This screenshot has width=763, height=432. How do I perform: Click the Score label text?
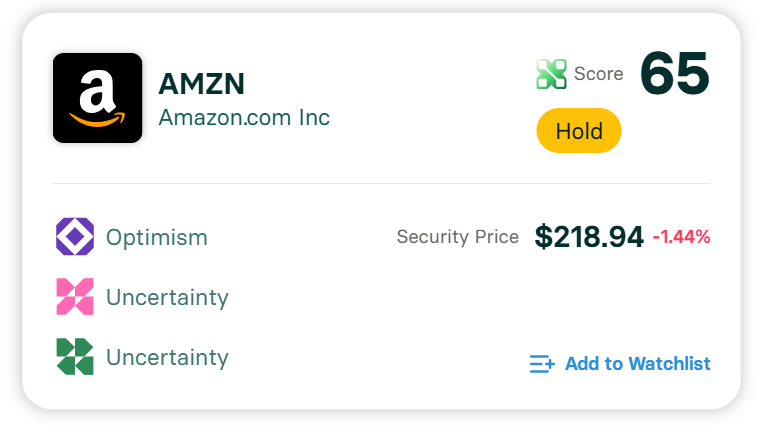point(598,74)
